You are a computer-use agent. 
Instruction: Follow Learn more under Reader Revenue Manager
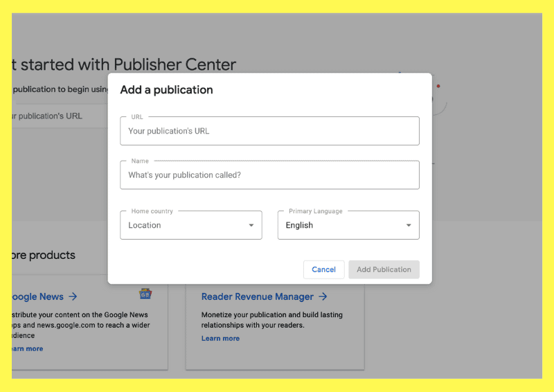click(x=220, y=338)
